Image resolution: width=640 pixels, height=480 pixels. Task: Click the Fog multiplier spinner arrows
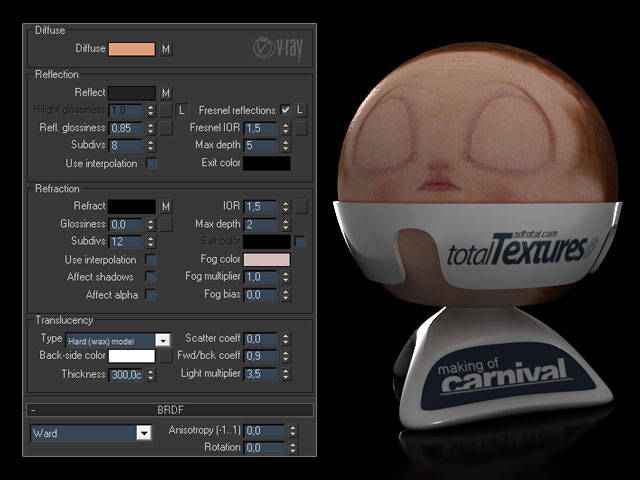[x=286, y=277]
